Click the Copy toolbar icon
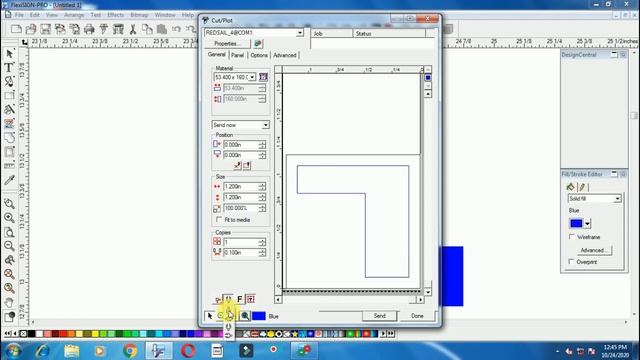 point(147,29)
